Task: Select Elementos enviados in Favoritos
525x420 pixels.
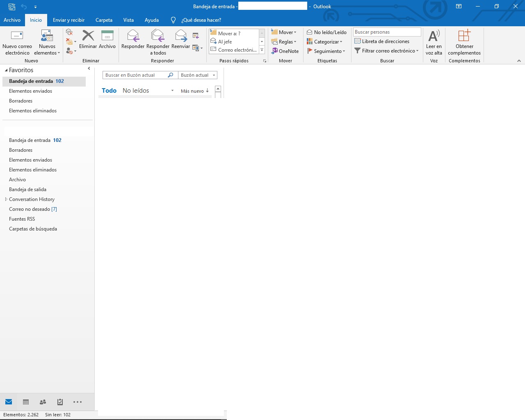Action: click(x=44, y=91)
